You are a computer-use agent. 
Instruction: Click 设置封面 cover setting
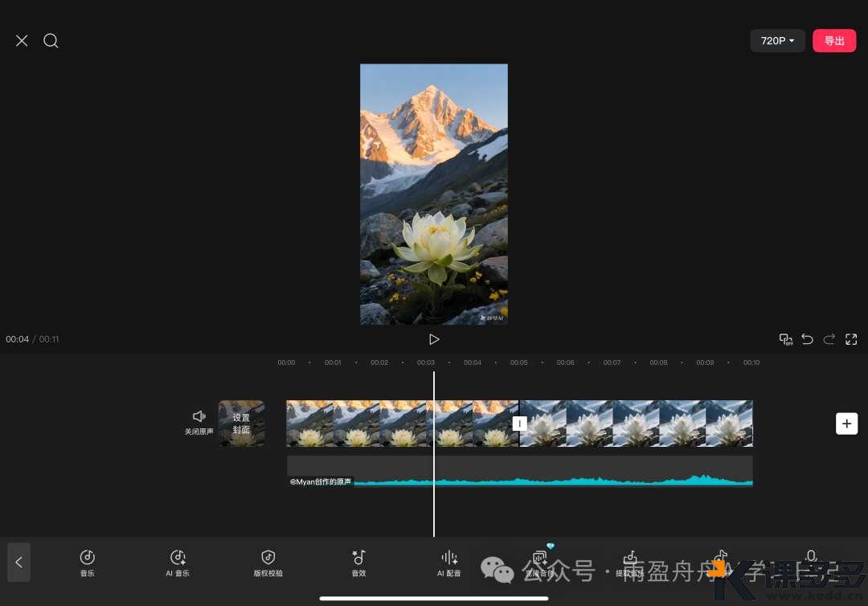(241, 424)
